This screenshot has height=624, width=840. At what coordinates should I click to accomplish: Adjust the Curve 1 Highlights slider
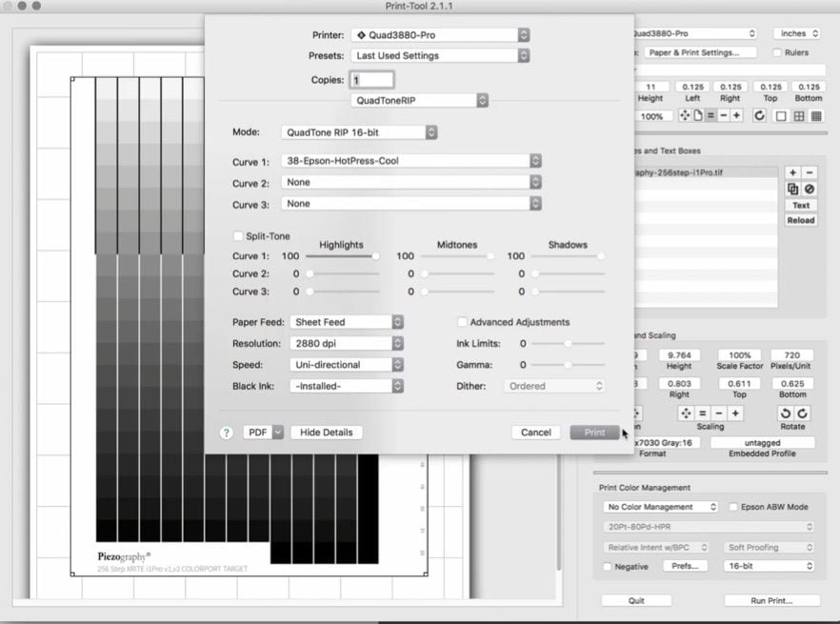pyautogui.click(x=375, y=256)
